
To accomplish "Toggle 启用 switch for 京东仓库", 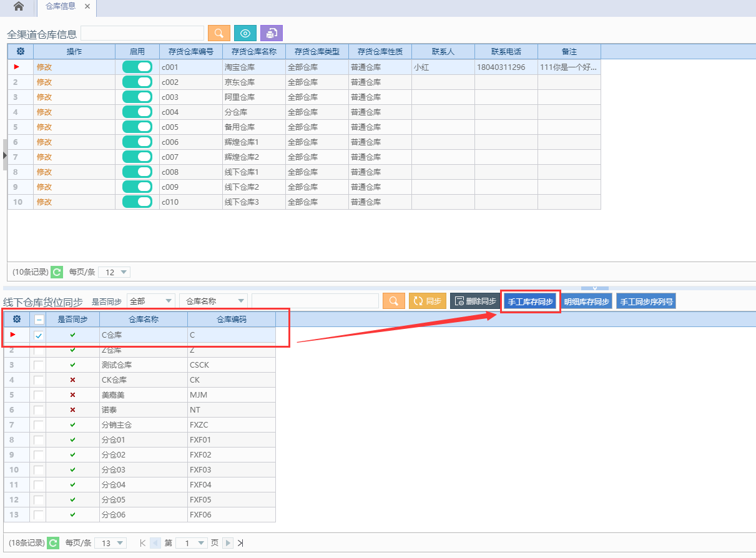I will coord(137,82).
